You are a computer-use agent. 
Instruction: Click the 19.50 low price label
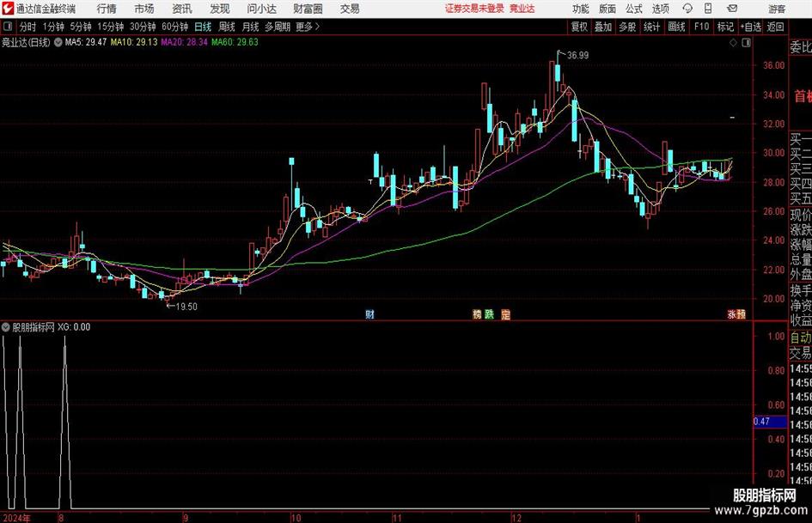click(x=186, y=307)
